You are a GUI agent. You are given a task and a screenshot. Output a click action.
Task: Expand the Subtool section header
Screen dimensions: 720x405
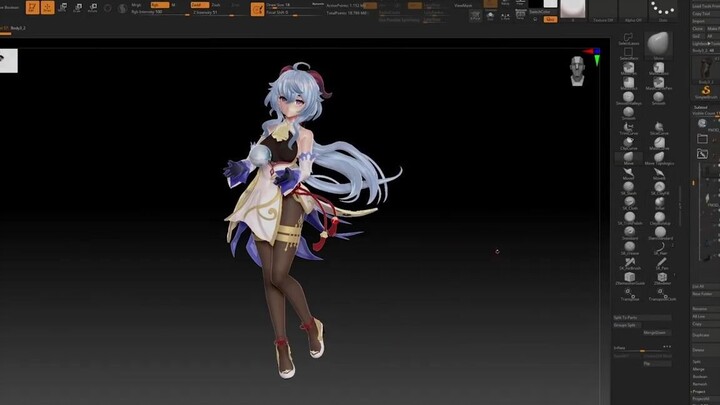701,107
